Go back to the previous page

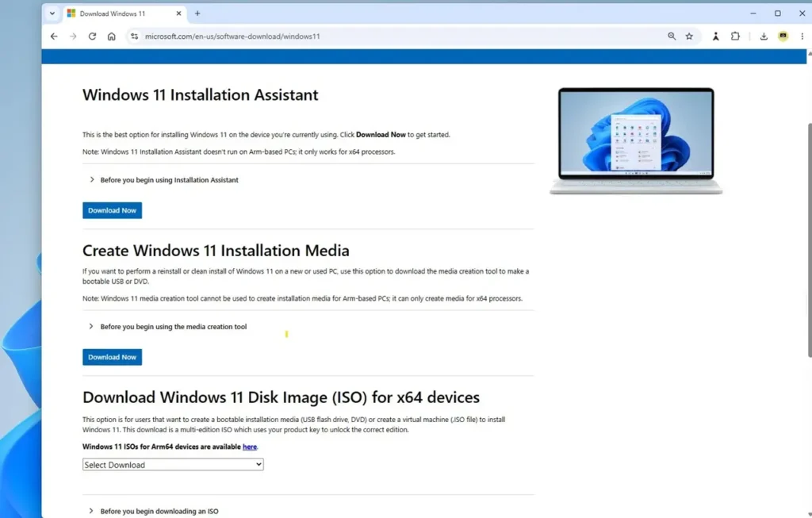54,36
